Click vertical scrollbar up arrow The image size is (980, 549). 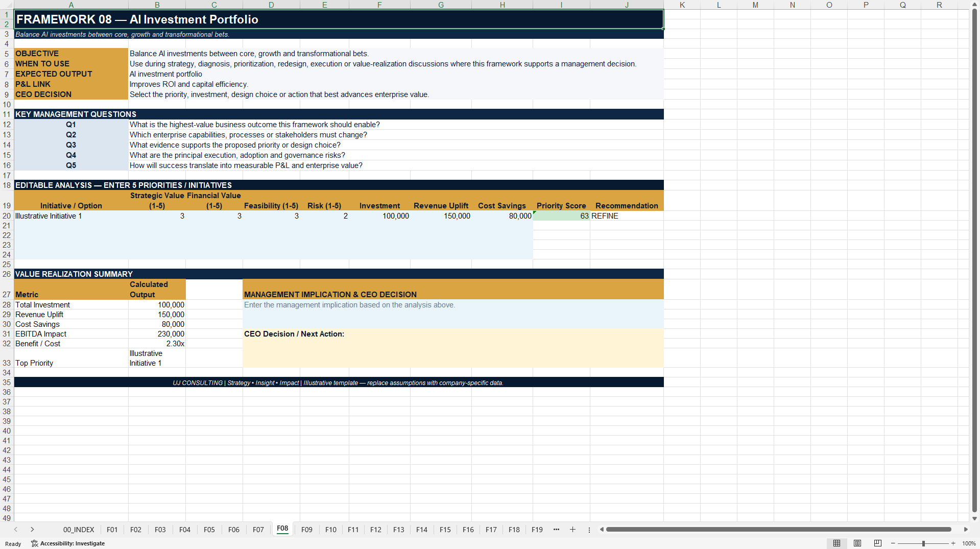(974, 5)
